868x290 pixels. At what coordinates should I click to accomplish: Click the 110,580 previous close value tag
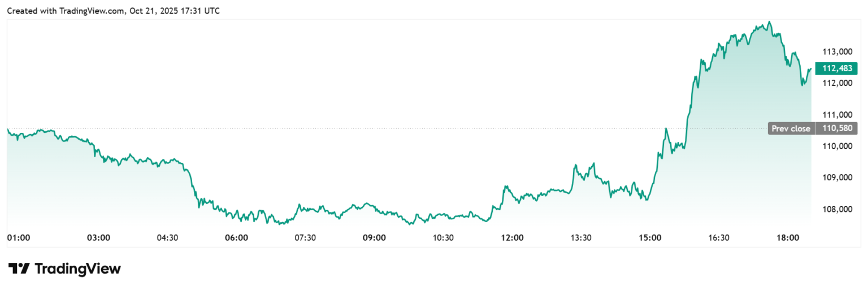pyautogui.click(x=836, y=128)
